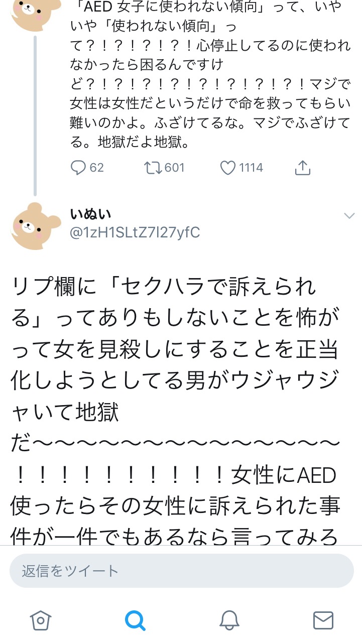This screenshot has width=362, height=644.
Task: Expand the tweet options chevron
Action: pyautogui.click(x=349, y=216)
